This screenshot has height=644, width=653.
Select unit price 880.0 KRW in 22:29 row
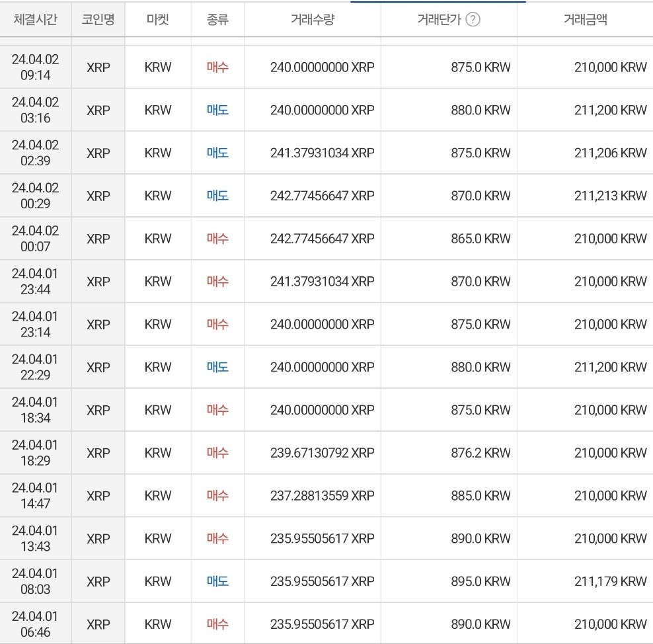480,367
